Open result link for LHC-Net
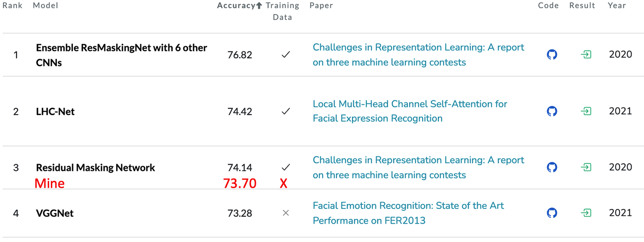644x242 pixels. pos(586,111)
